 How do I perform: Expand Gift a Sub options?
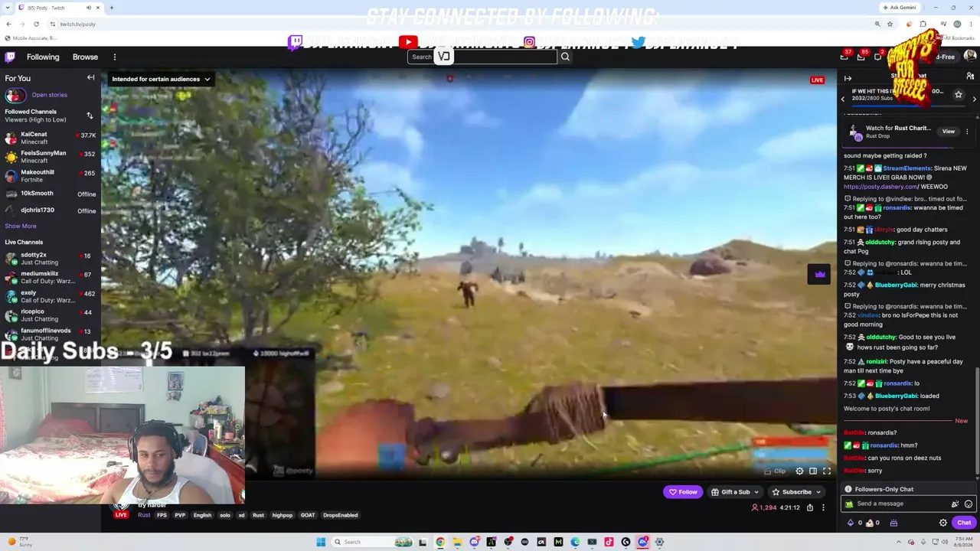coord(756,492)
